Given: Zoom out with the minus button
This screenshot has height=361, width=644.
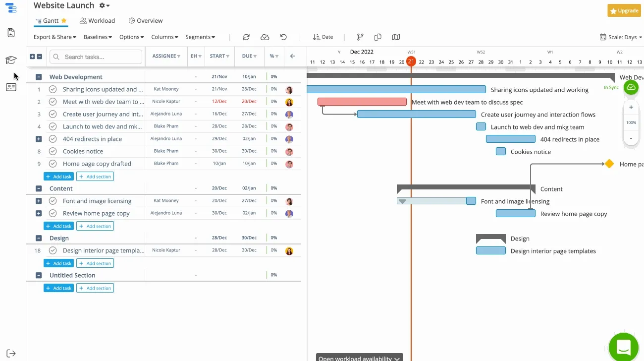Looking at the screenshot, I should (x=631, y=138).
